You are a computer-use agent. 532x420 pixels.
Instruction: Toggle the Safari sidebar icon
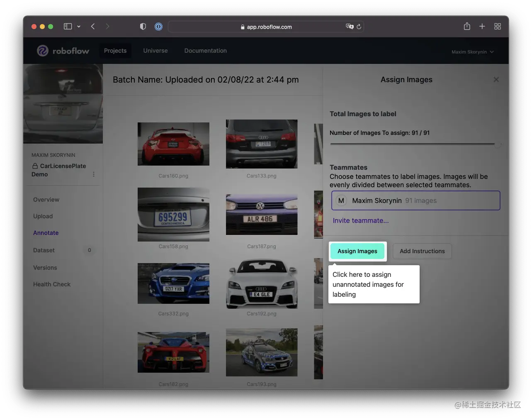tap(67, 26)
